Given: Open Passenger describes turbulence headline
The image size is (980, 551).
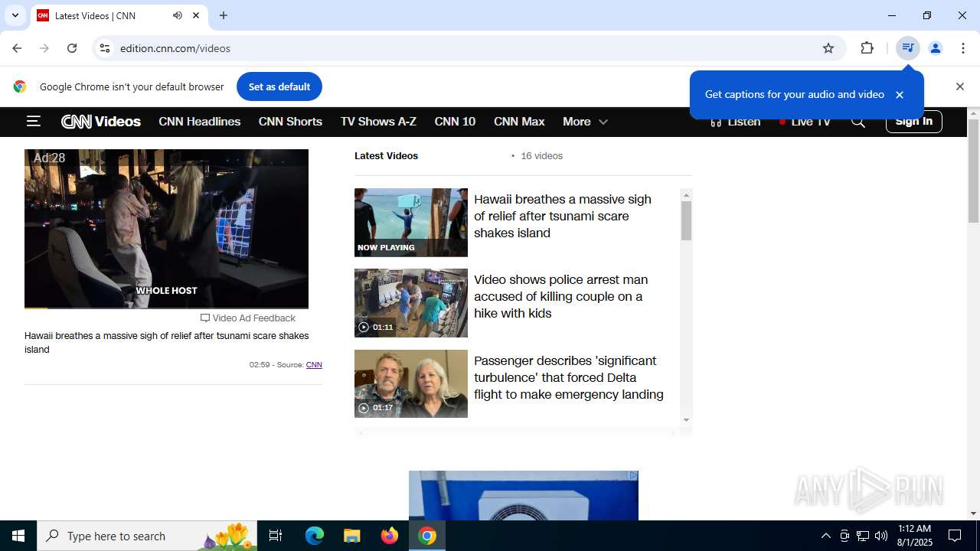Looking at the screenshot, I should [x=569, y=377].
